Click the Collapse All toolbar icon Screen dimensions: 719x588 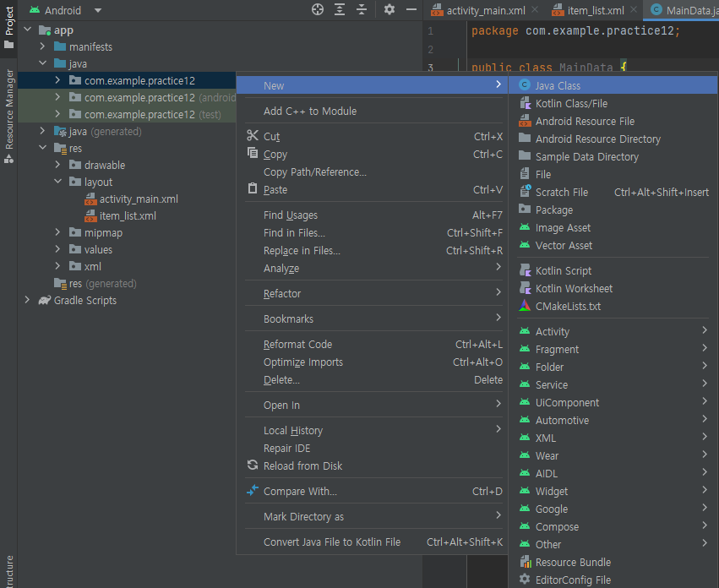pos(362,9)
